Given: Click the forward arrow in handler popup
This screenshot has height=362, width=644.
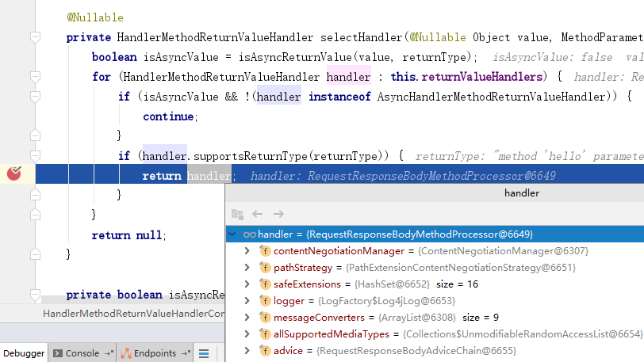Looking at the screenshot, I should pos(278,214).
